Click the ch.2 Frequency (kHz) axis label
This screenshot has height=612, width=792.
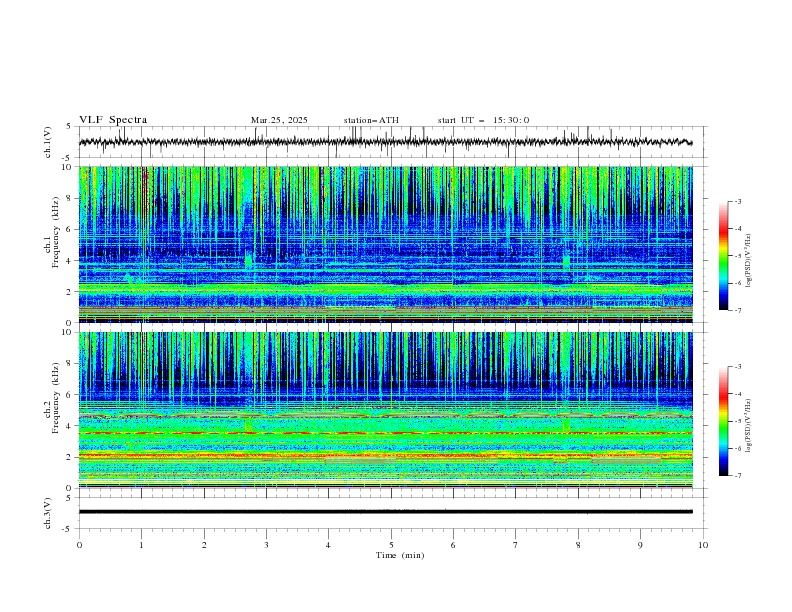(52, 397)
